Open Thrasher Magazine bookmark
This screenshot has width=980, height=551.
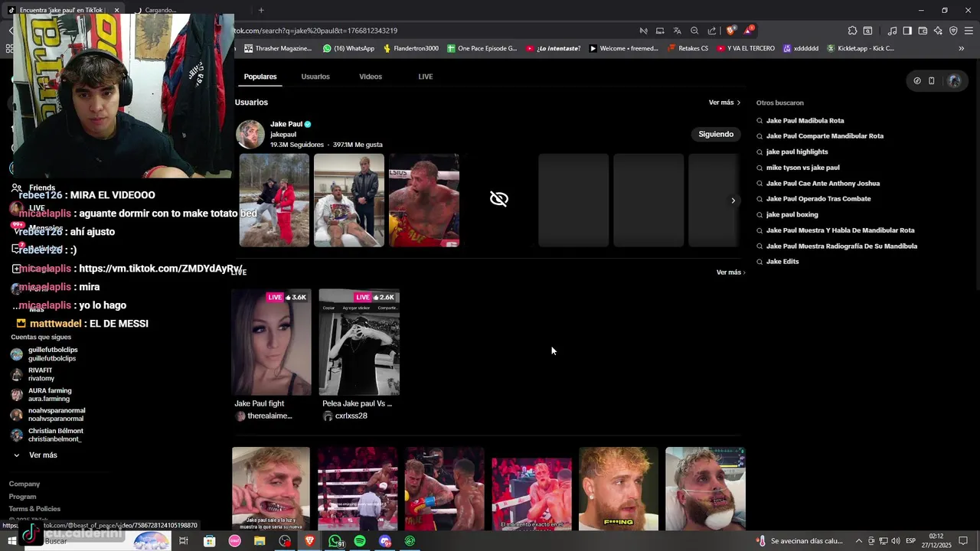tap(278, 48)
